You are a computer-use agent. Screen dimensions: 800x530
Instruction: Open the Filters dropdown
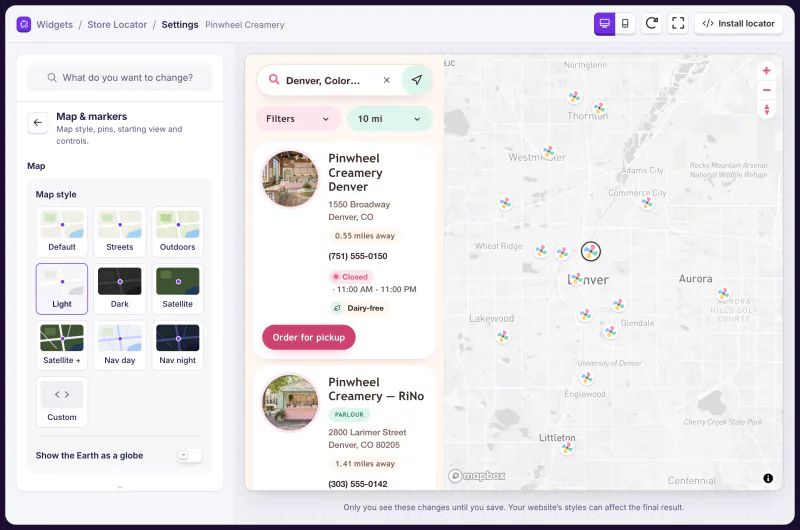298,119
